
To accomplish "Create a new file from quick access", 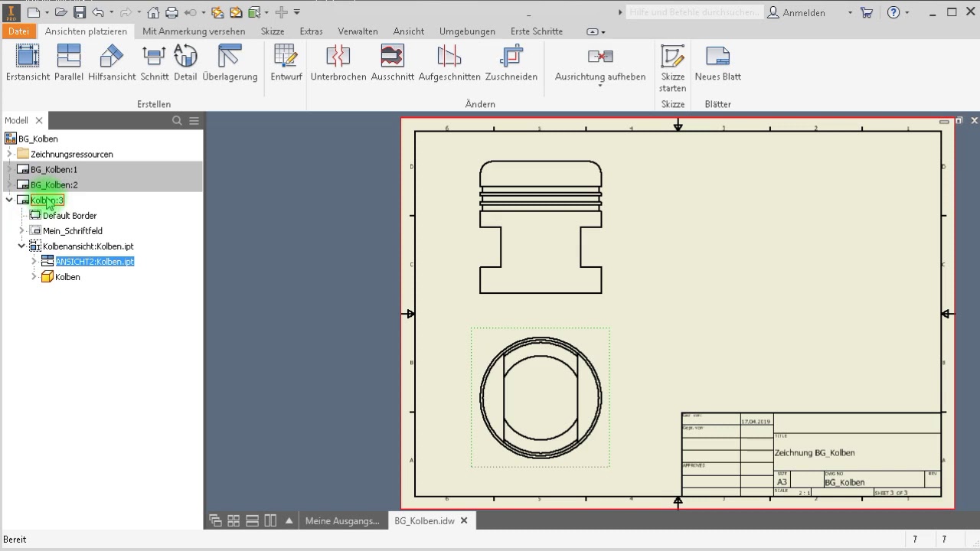I will pos(34,12).
